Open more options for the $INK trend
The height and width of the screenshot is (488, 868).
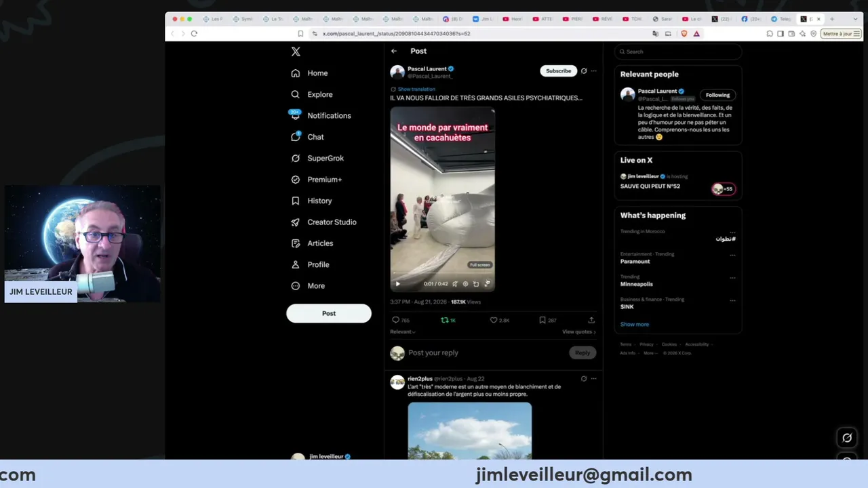point(732,300)
